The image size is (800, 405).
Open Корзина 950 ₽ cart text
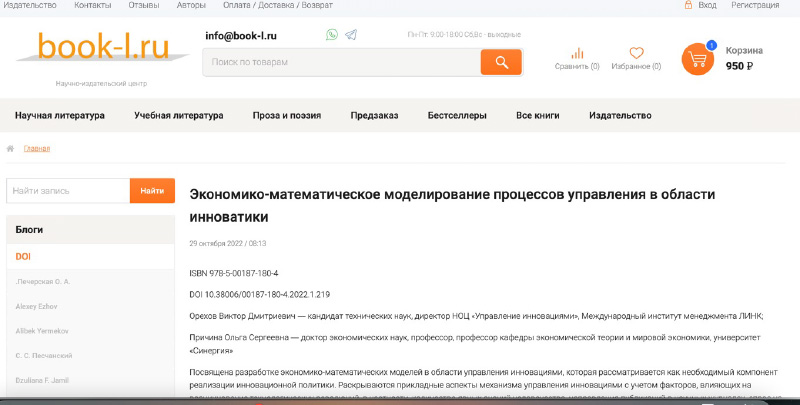tap(744, 58)
